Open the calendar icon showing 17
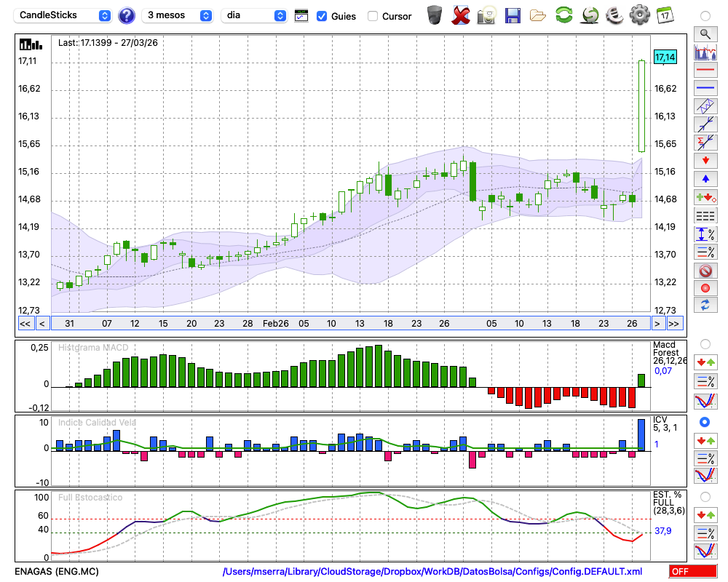Screen dimensions: 728x582 (665, 15)
